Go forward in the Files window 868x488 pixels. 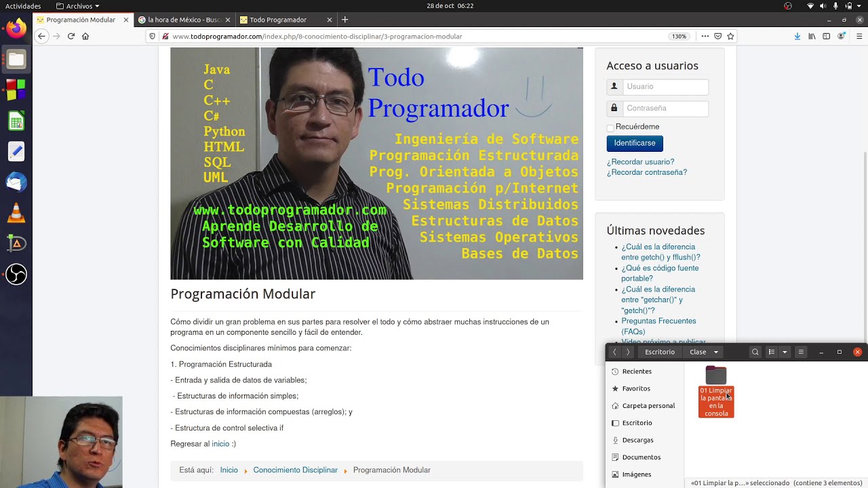tap(628, 352)
